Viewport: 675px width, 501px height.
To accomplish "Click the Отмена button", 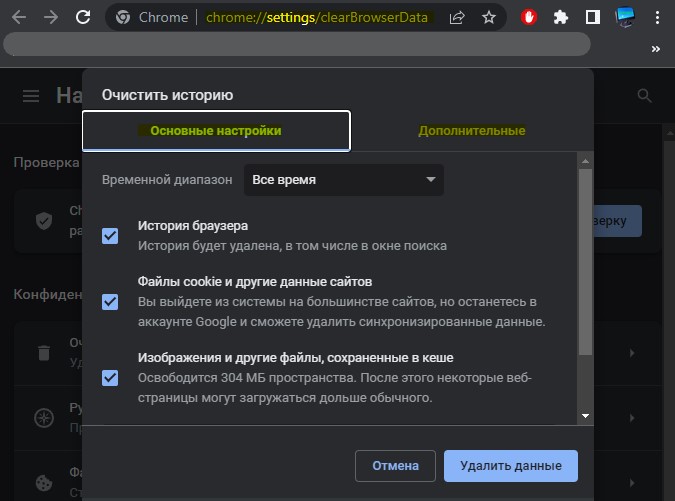I will pos(395,466).
